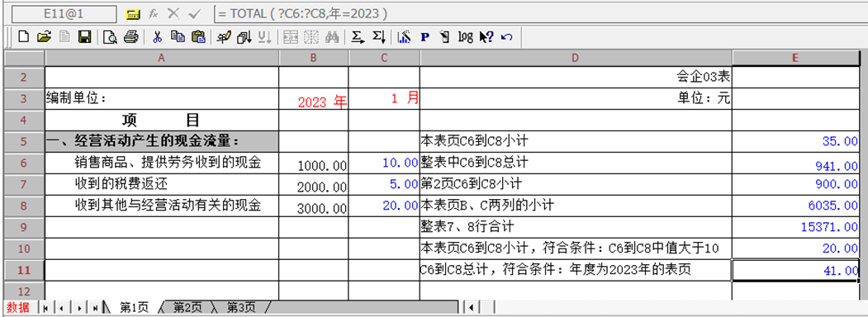
Task: Cut with the scissors icon
Action: 157,37
